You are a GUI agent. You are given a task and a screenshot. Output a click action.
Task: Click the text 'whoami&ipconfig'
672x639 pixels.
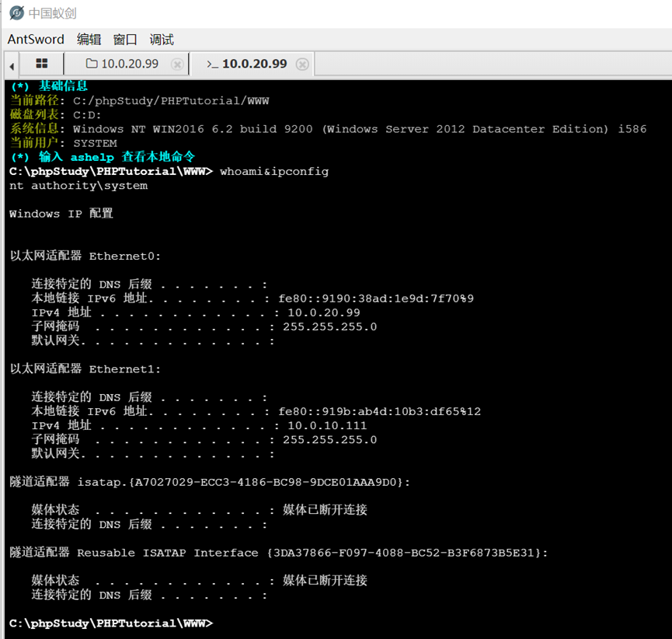click(274, 172)
